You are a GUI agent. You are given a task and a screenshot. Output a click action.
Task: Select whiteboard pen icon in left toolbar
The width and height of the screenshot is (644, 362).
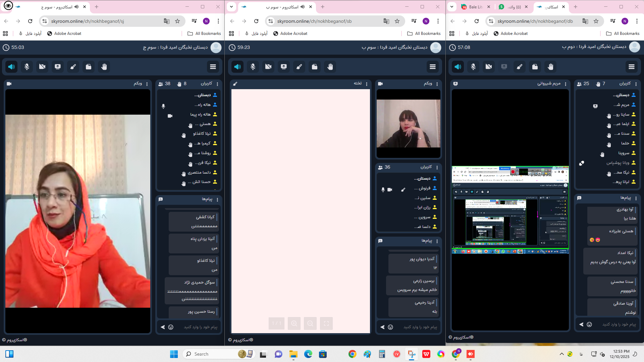click(x=73, y=67)
